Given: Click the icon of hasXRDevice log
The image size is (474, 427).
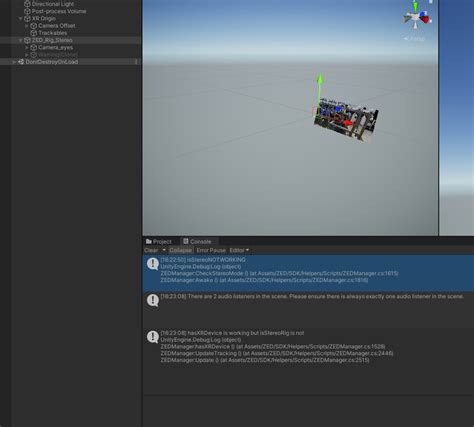Looking at the screenshot, I should click(153, 337).
